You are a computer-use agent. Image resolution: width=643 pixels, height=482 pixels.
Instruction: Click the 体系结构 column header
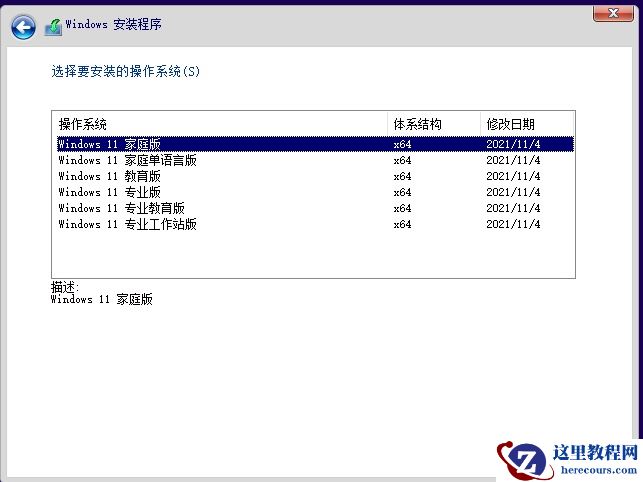coord(433,124)
